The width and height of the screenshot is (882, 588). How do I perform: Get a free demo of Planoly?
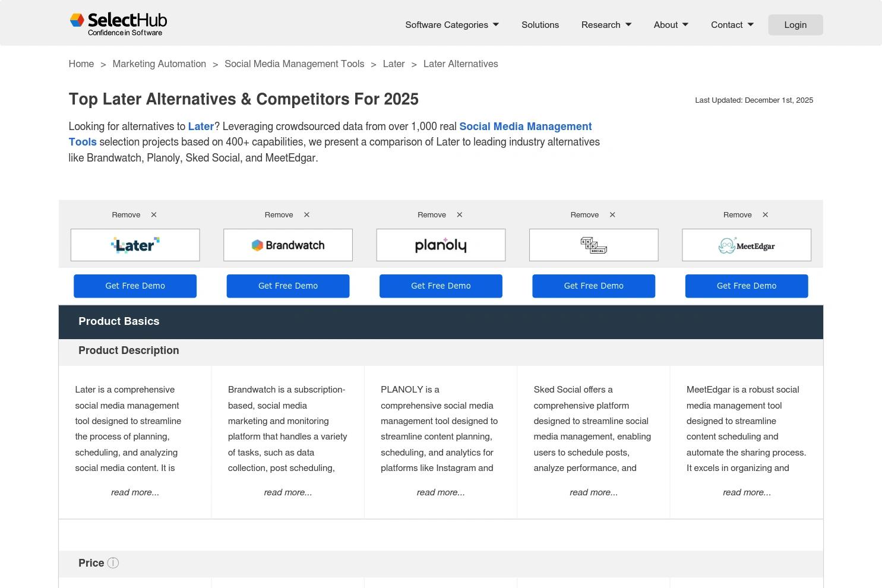tap(441, 286)
